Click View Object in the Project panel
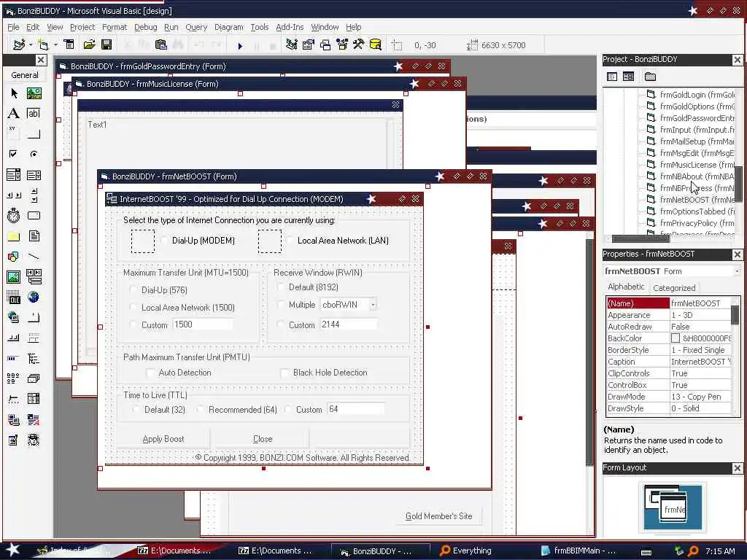 [x=628, y=77]
